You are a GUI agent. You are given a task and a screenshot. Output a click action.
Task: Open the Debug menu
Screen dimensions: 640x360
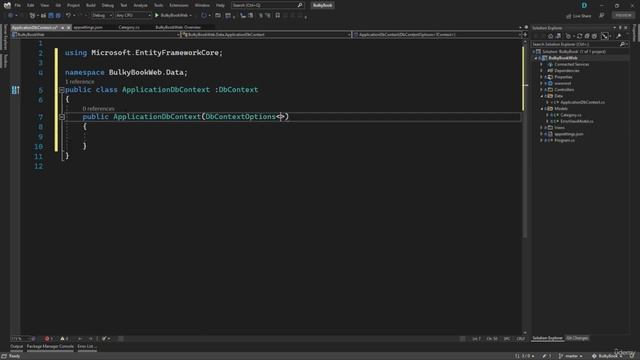[x=108, y=5]
